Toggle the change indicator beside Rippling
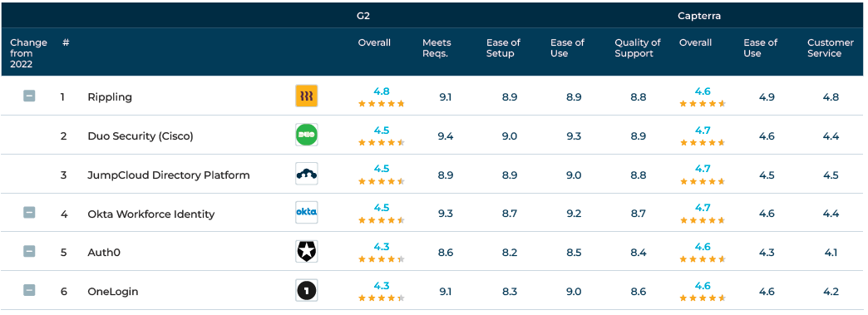The width and height of the screenshot is (868, 315). point(29,96)
